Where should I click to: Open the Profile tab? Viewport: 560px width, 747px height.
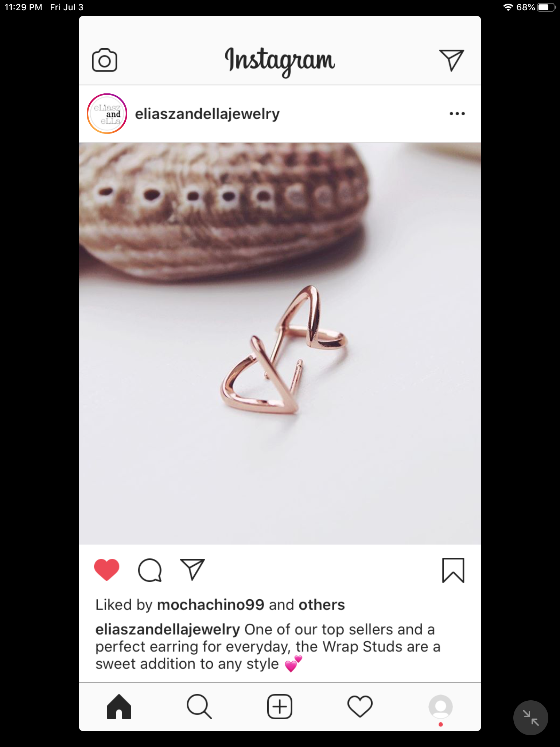tap(440, 707)
